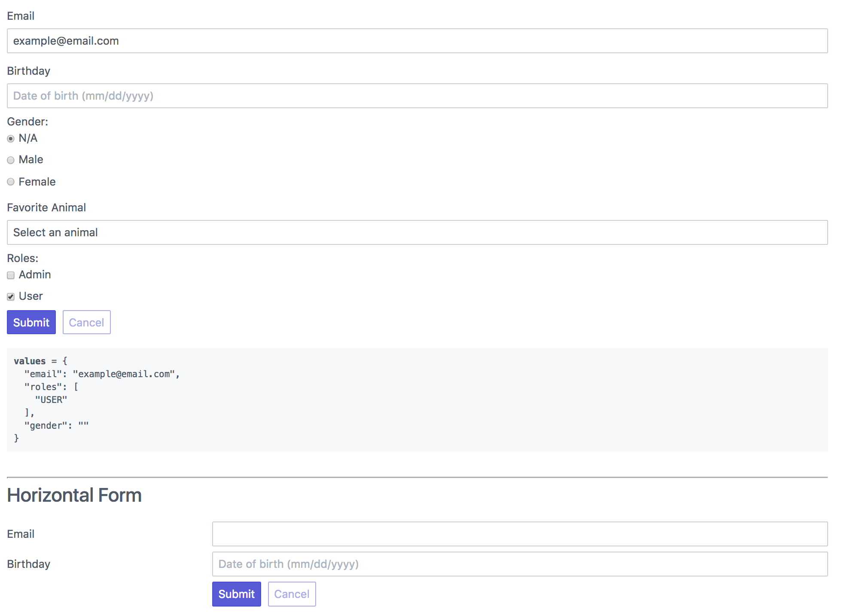This screenshot has height=616, width=847.
Task: Focus the top form Birthday input
Action: coord(417,96)
